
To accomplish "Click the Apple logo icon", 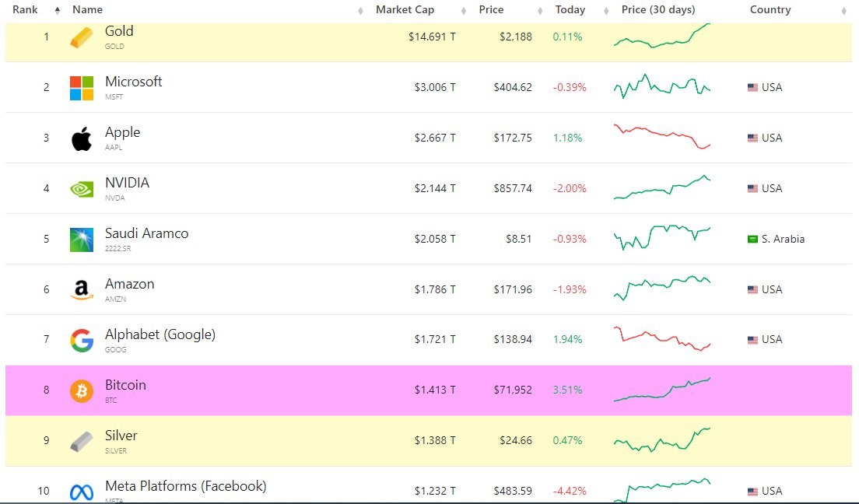I will pyautogui.click(x=80, y=137).
